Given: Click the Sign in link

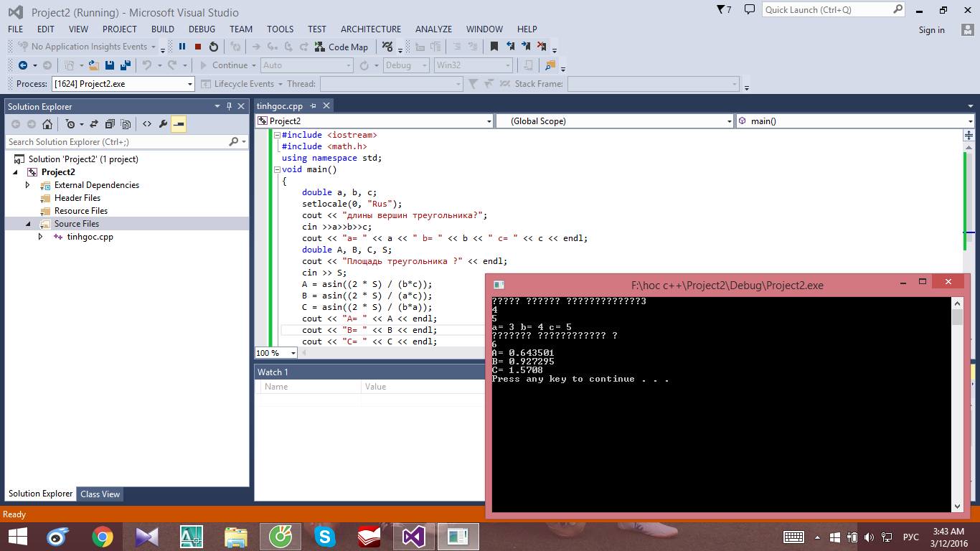Looking at the screenshot, I should [931, 30].
